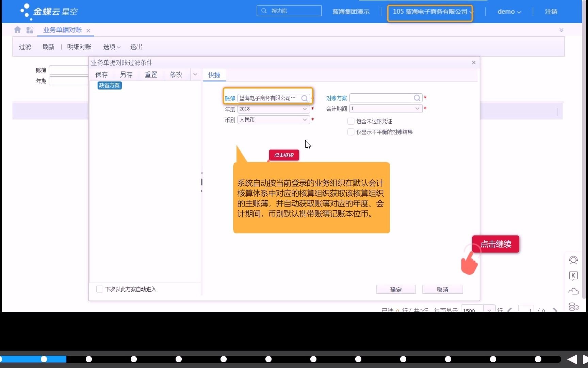Click the magnifier in the 账簿 field
Screen dimensions: 588x368
tap(305, 98)
